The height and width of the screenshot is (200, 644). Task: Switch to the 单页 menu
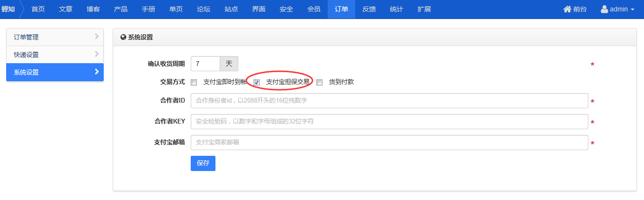click(176, 9)
